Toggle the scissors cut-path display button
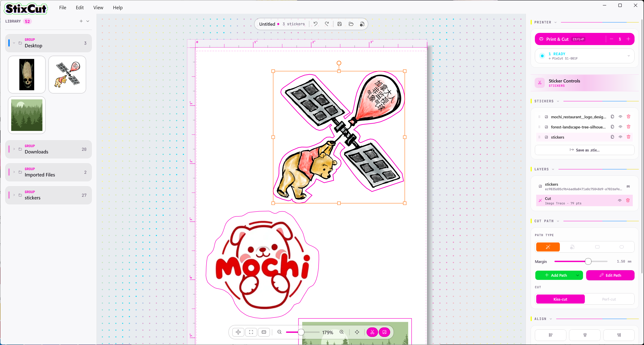 point(372,332)
